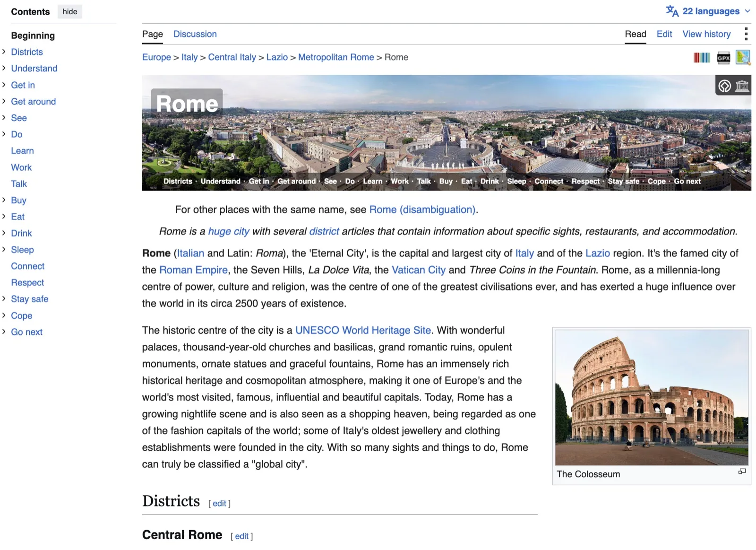Expand See chevron in Contents sidebar
Screen dimensions: 756x550
4,117
